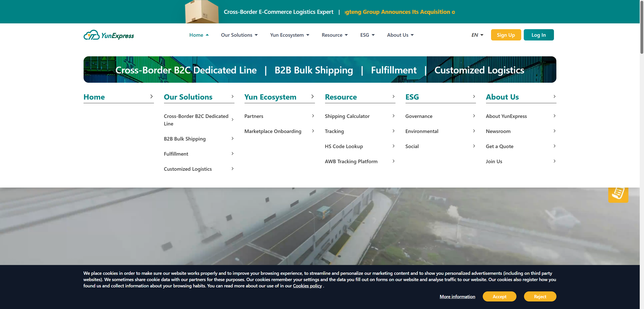This screenshot has height=309, width=644.
Task: Click the arrow next to the Fulfillment menu entry
Action: pyautogui.click(x=232, y=154)
